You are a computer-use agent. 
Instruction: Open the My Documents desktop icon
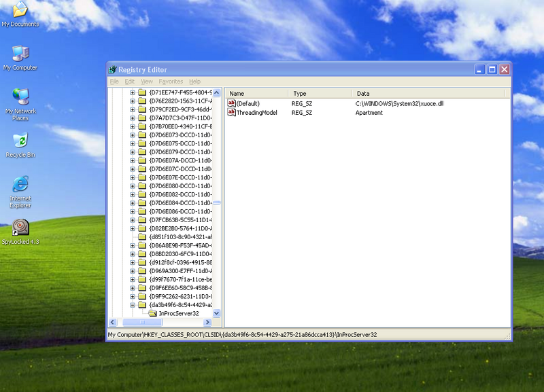coord(20,14)
